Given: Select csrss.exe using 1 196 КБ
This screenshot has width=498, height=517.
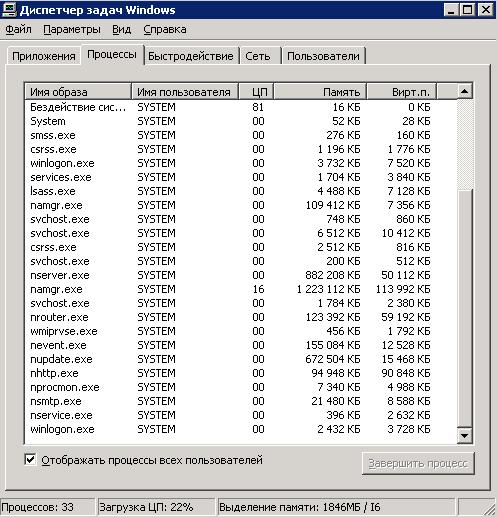Looking at the screenshot, I should click(241, 149).
